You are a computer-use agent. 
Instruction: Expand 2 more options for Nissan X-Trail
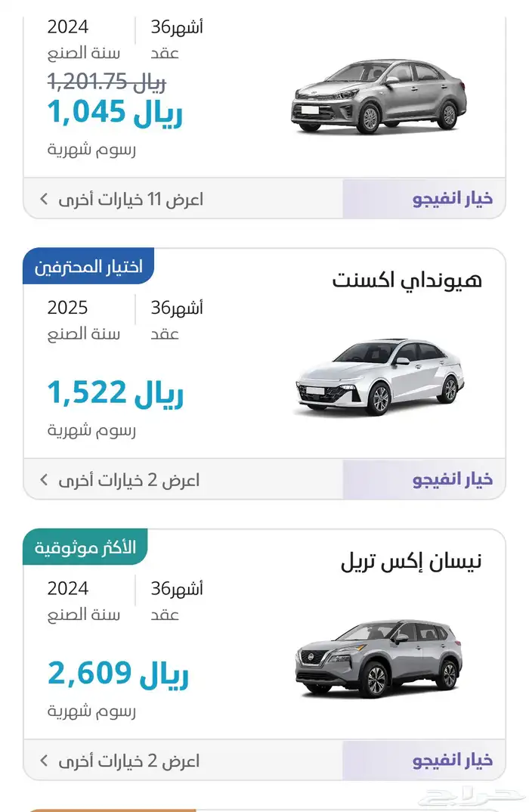point(130,761)
